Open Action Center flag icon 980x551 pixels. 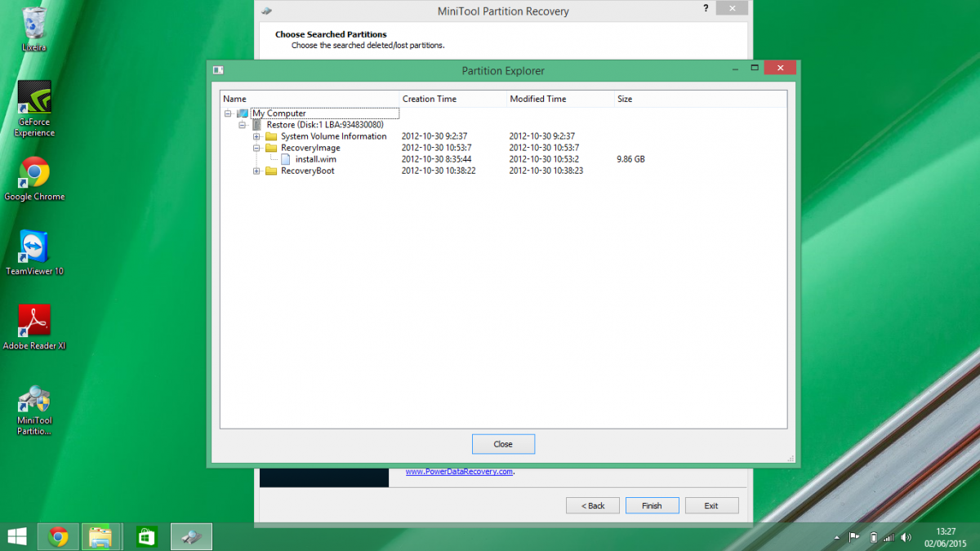coord(854,537)
